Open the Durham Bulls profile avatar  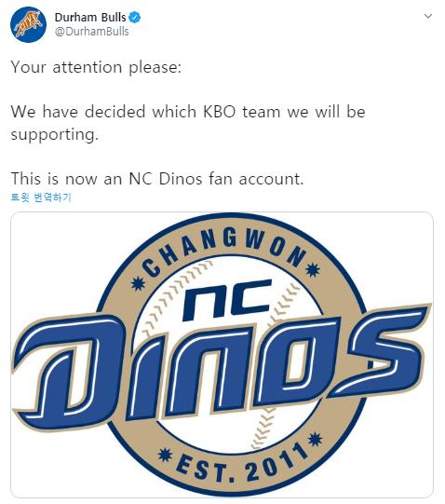(28, 24)
